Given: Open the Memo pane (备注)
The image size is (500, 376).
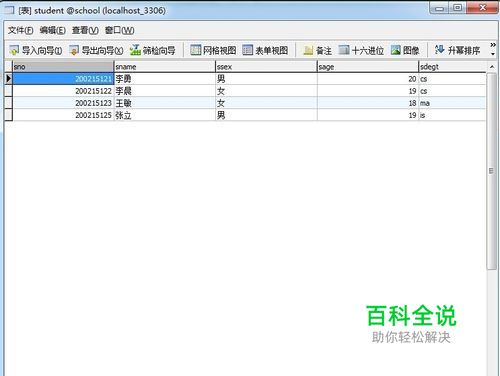Looking at the screenshot, I should click(317, 50).
